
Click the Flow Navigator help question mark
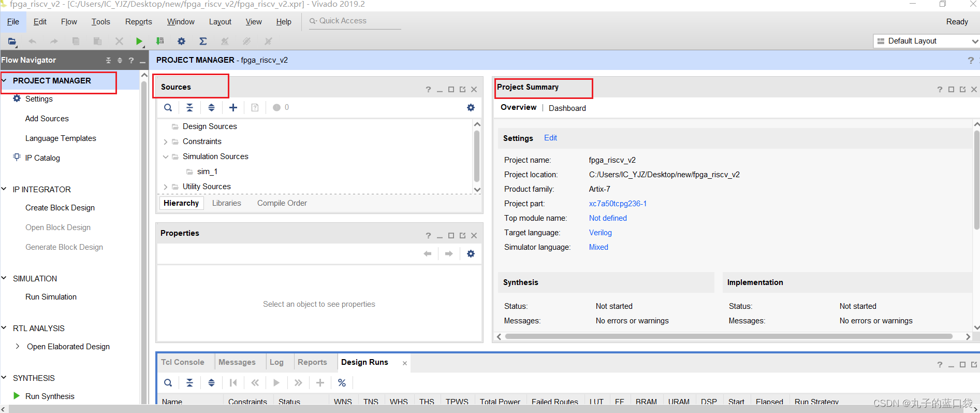point(131,60)
